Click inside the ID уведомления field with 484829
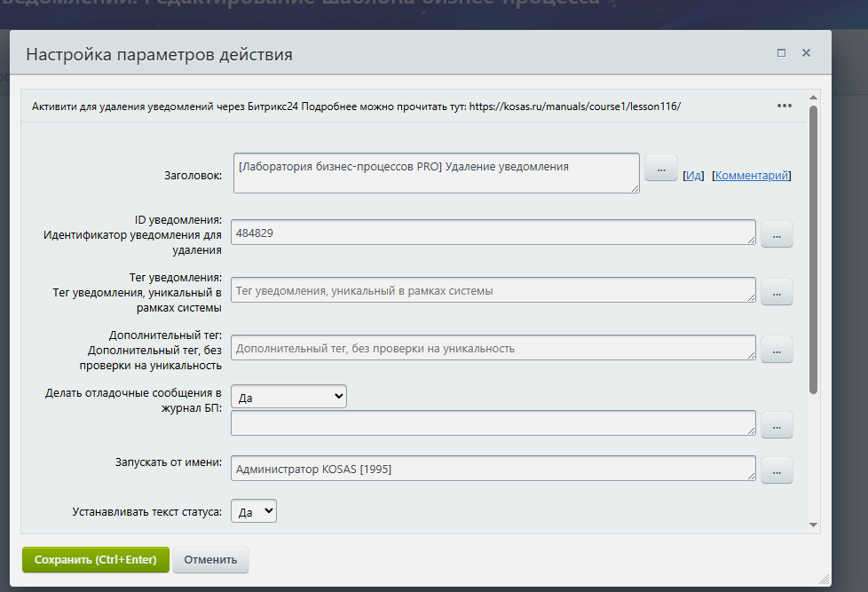This screenshot has width=868, height=592. pyautogui.click(x=493, y=233)
